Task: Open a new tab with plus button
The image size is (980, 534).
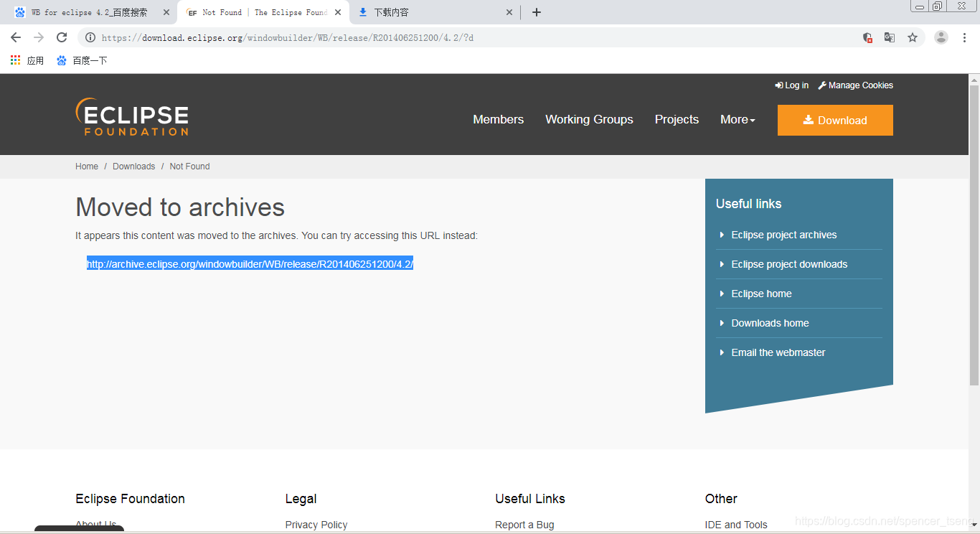Action: (537, 12)
